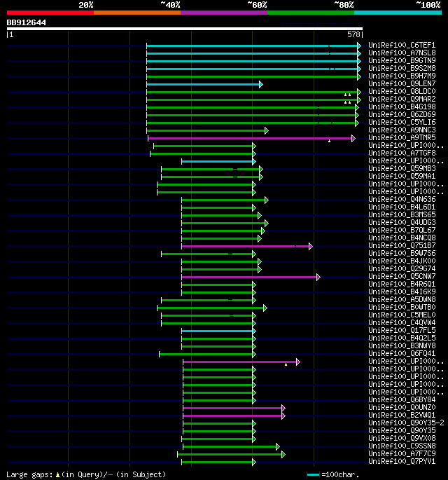448x480 pixels.
Task: Select the UniRef100_Q8LDC0 label
Action: pos(402,92)
